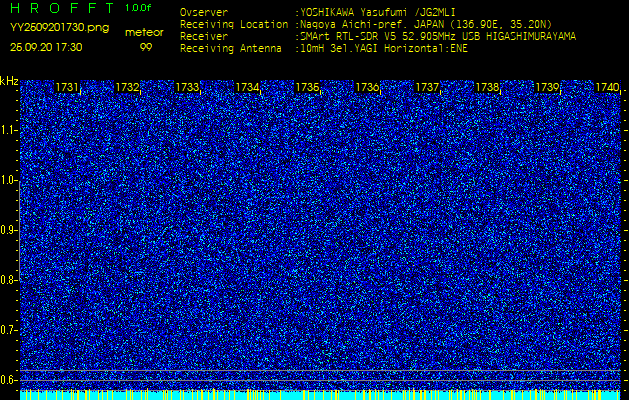This screenshot has height=400, width=629.
Task: Click the Receiving Location label
Action: (234, 25)
